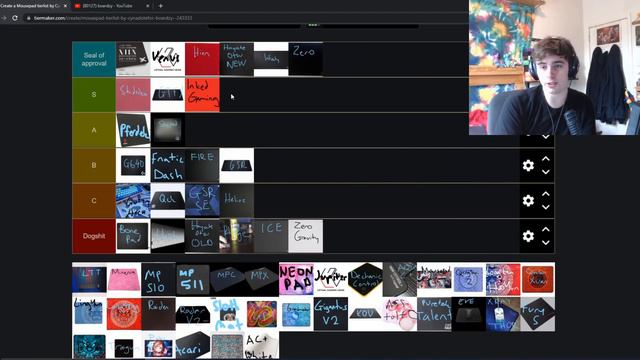Pick the MPX tile from the pool

click(262, 280)
